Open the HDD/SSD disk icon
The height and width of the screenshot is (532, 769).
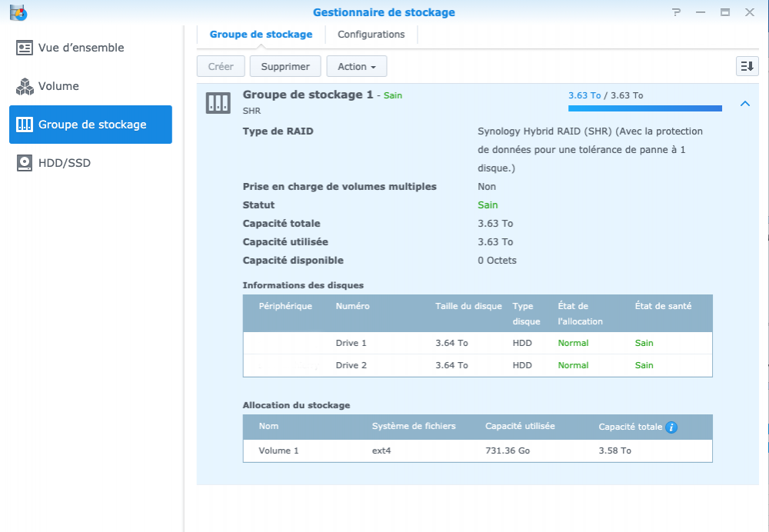(x=25, y=163)
